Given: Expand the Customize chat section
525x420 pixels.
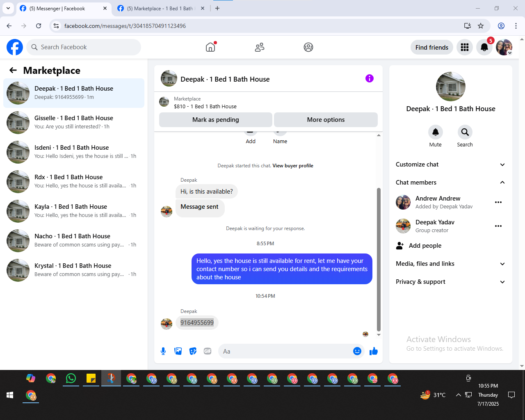Looking at the screenshot, I should 451,164.
